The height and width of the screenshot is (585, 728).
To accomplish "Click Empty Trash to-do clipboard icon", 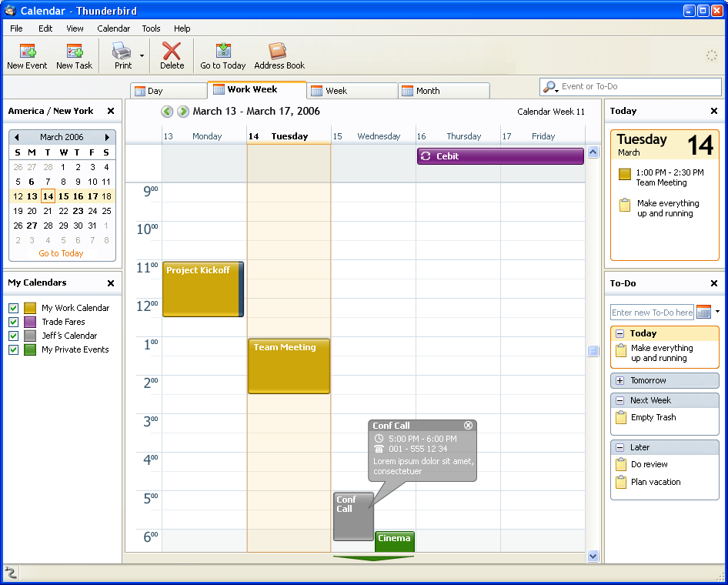I will pos(621,417).
